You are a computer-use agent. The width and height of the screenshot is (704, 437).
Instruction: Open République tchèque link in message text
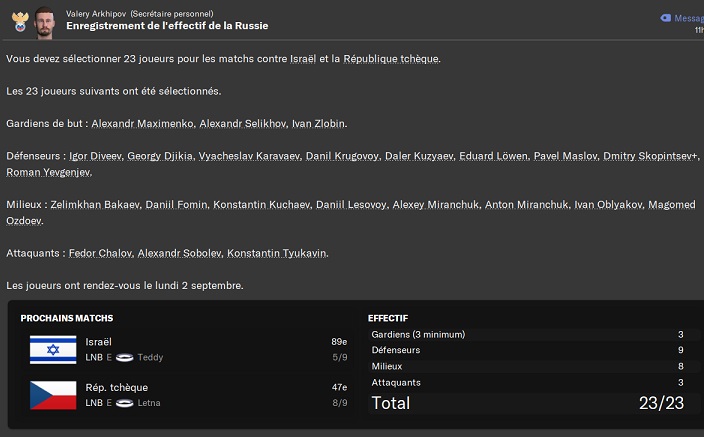tap(391, 58)
